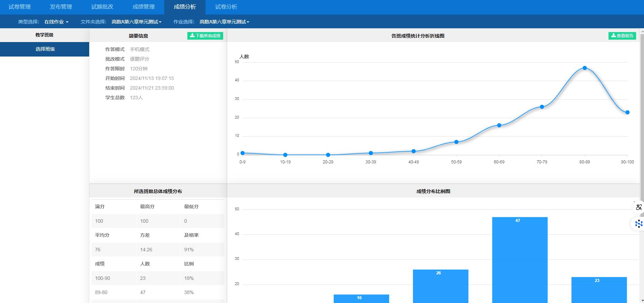The width and height of the screenshot is (644, 303).
Task: Click the 80-89 data point on line chart
Action: [585, 68]
